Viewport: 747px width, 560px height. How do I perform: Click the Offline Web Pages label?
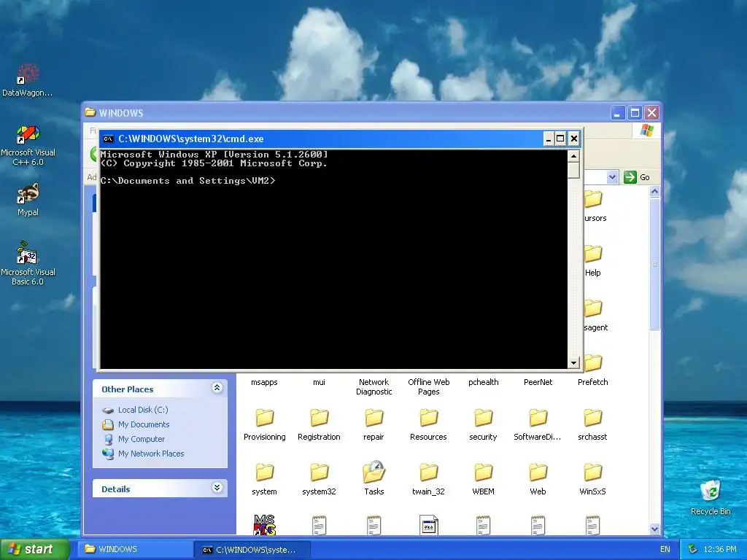(x=428, y=386)
